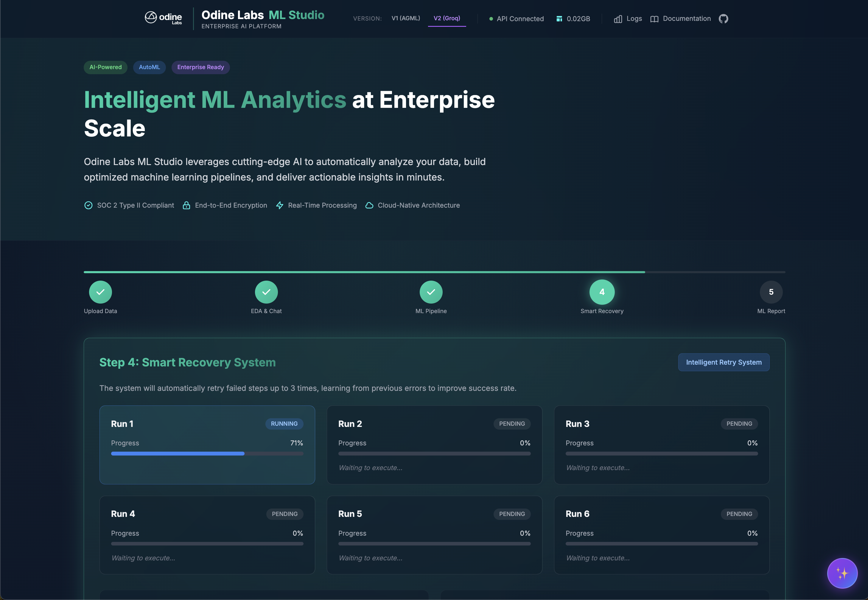Switch version to V1 (AGML)

(x=406, y=18)
